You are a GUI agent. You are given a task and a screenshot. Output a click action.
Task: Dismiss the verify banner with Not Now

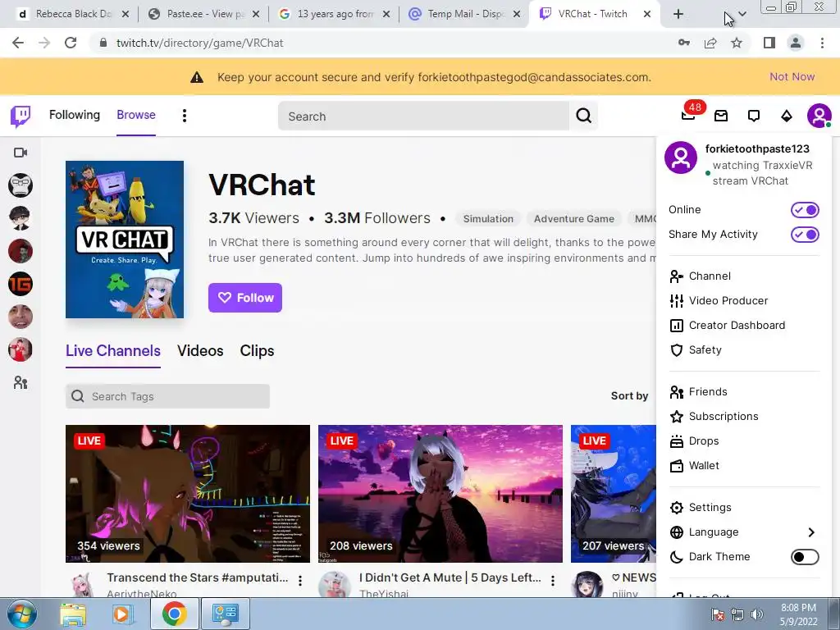point(792,76)
